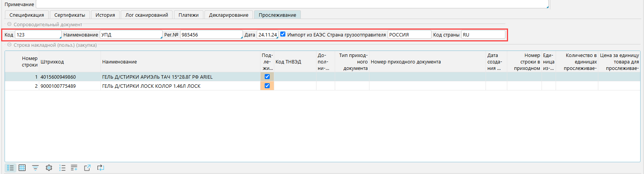Open table settings gear icon
Screen dimensions: 644x174
49,168
